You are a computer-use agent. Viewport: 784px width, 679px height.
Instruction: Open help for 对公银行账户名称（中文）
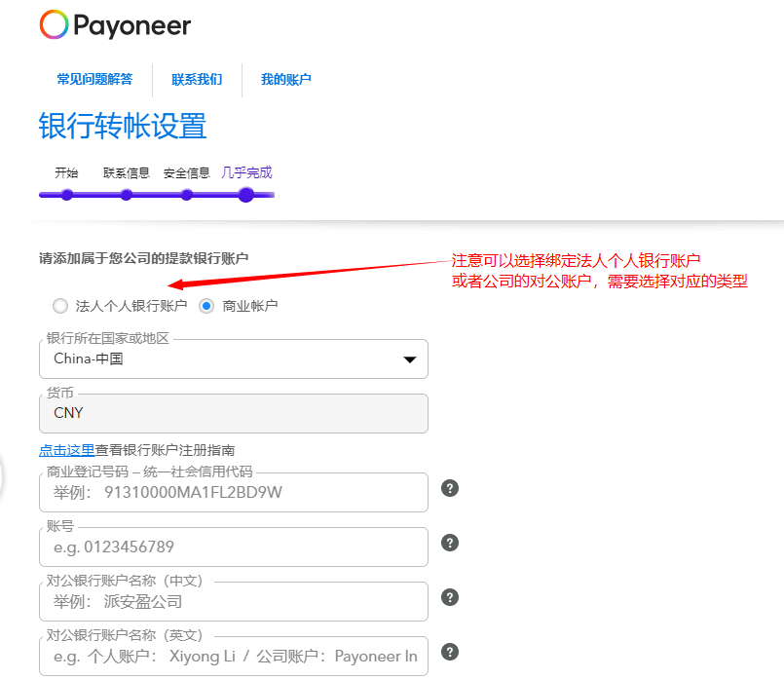pos(450,597)
